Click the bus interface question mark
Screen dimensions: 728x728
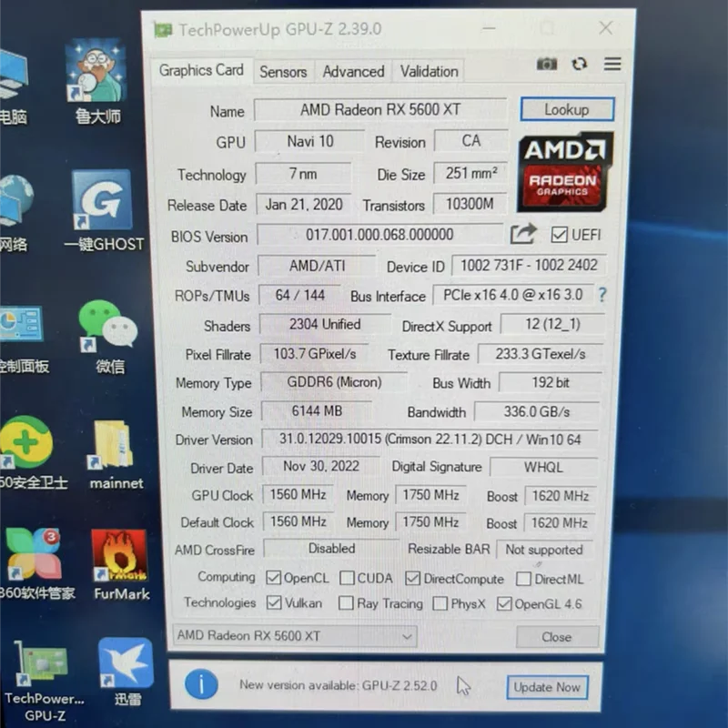pos(602,294)
